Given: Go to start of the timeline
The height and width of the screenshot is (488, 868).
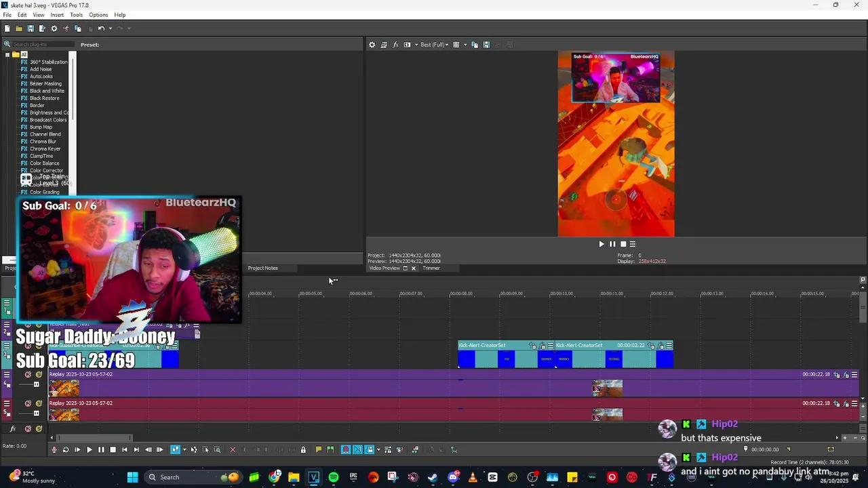Looking at the screenshot, I should coord(124,449).
